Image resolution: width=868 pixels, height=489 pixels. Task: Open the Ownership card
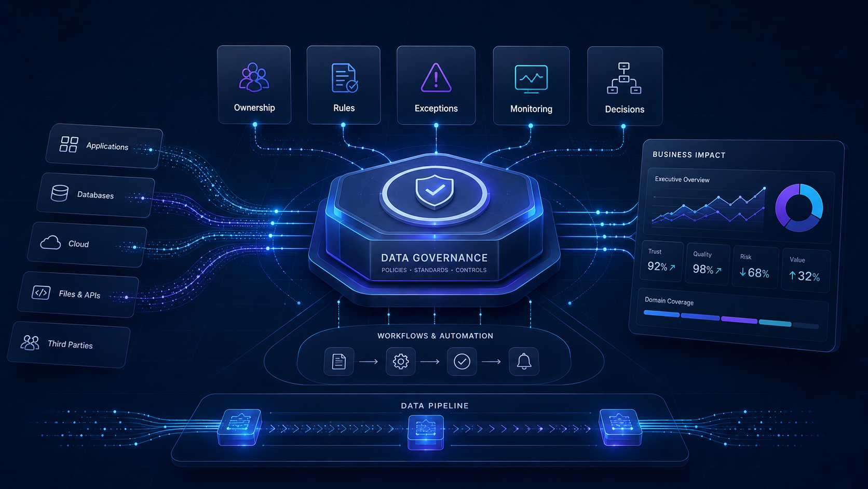(x=254, y=85)
